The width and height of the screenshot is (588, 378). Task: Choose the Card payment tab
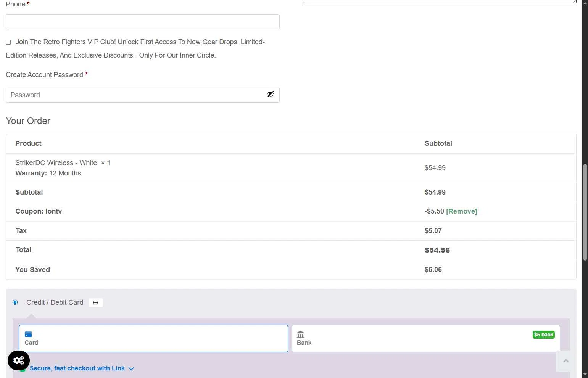[153, 338]
